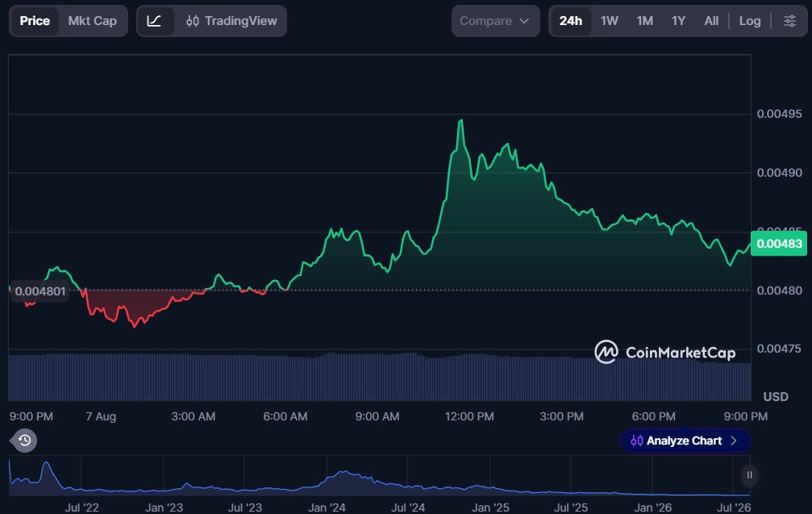Click Jul '23 on the overview timeline
Screen dimensions: 812x514
click(245, 508)
